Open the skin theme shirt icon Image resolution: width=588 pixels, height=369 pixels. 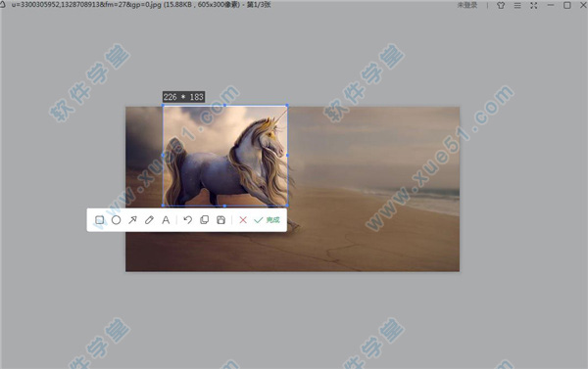click(x=501, y=5)
